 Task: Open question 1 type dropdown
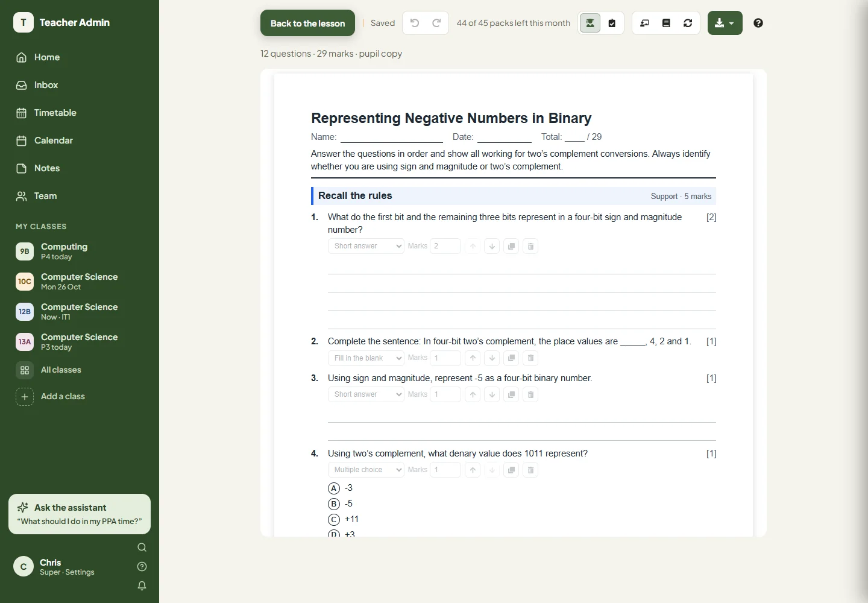click(366, 246)
